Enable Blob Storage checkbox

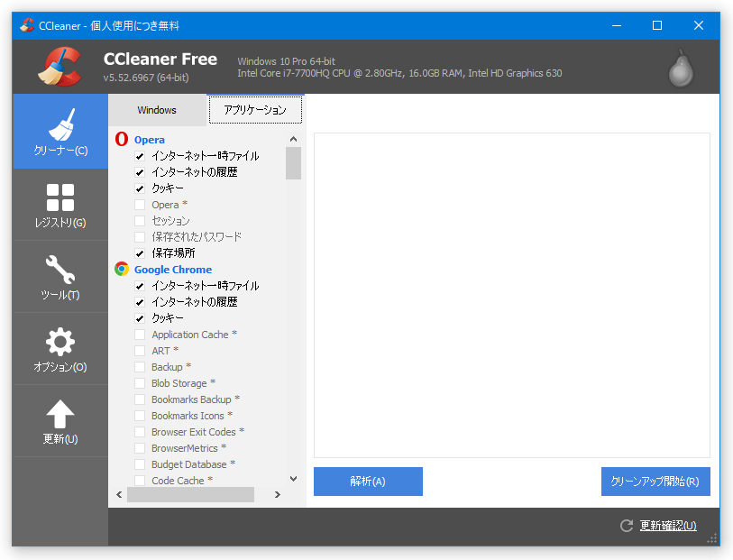140,383
